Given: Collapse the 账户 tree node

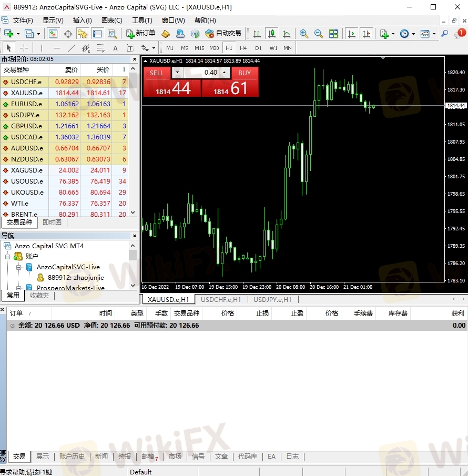Looking at the screenshot, I should tap(7, 257).
